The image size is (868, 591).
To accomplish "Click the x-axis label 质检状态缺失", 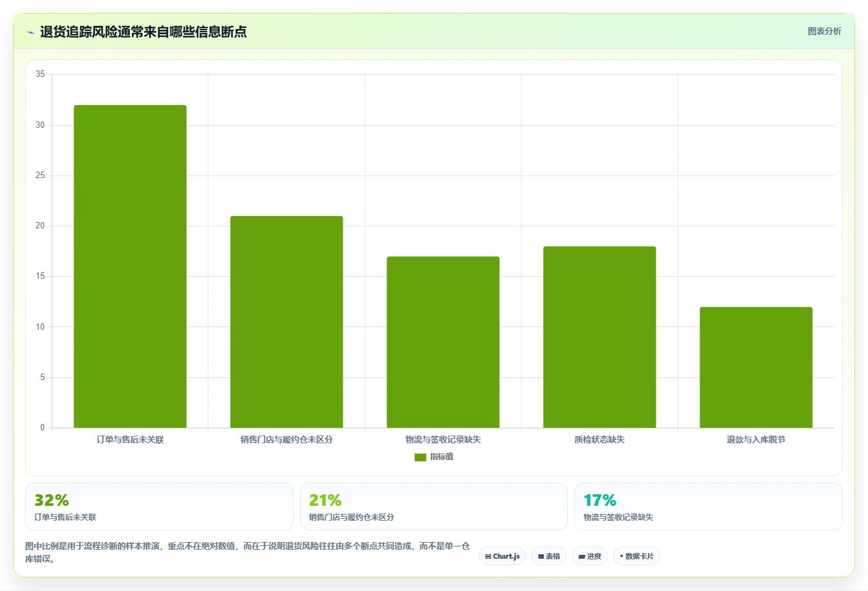I will 600,439.
